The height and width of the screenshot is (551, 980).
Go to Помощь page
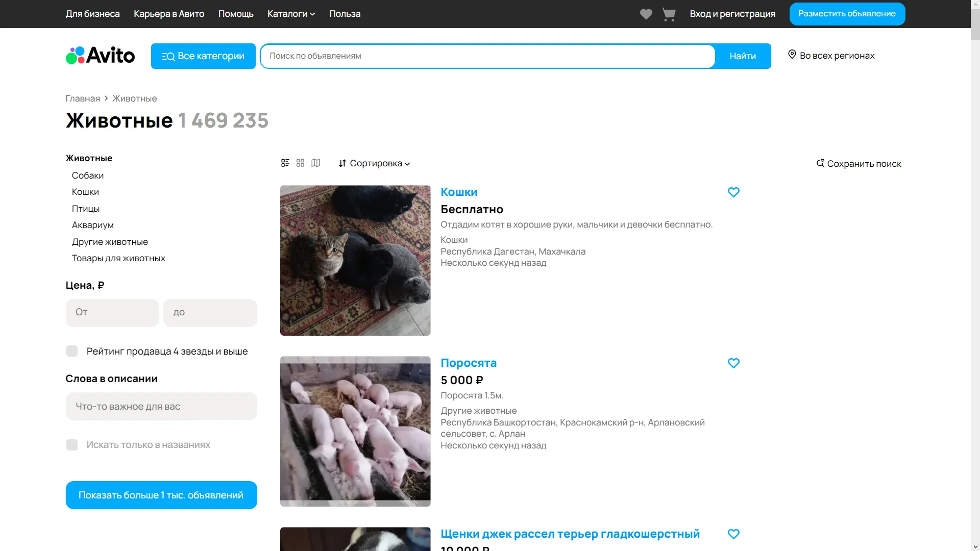[x=236, y=14]
